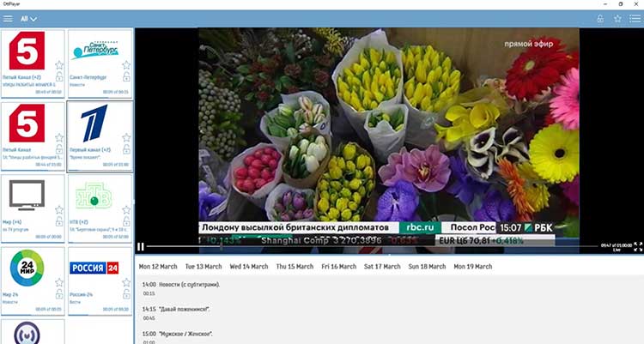Image resolution: width=644 pixels, height=344 pixels.
Task: Expand the All channel group dropdown
Action: pos(28,19)
